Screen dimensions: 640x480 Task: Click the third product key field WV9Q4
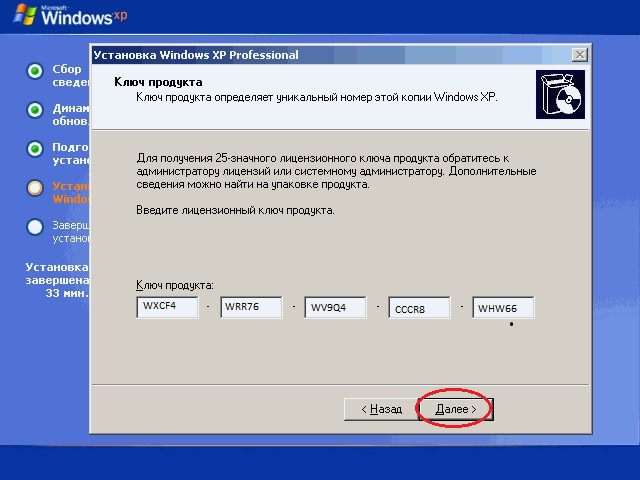pos(335,307)
